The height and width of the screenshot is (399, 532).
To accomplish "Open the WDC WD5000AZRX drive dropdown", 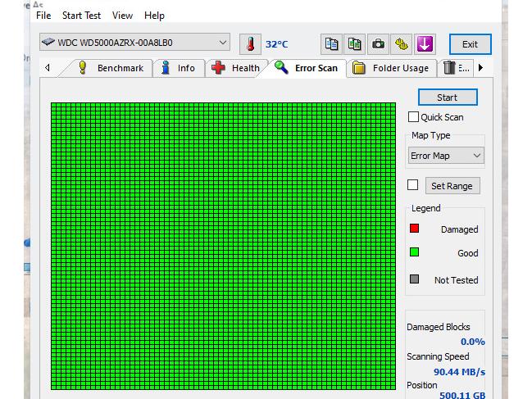I will pos(223,43).
